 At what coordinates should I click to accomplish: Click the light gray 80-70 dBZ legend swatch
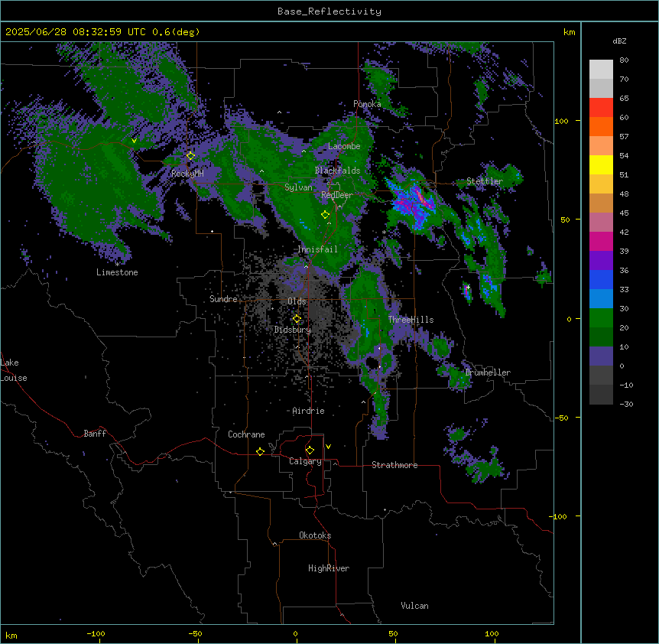[601, 70]
